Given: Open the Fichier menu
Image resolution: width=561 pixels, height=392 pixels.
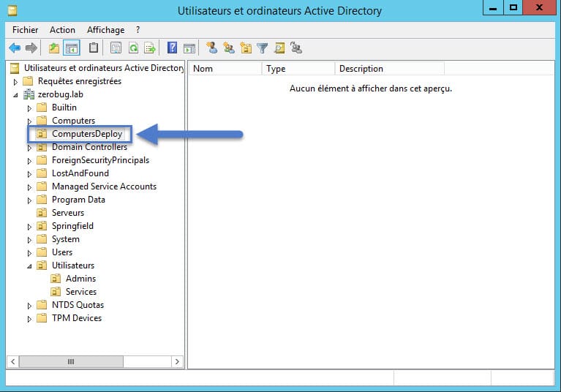Looking at the screenshot, I should [26, 30].
